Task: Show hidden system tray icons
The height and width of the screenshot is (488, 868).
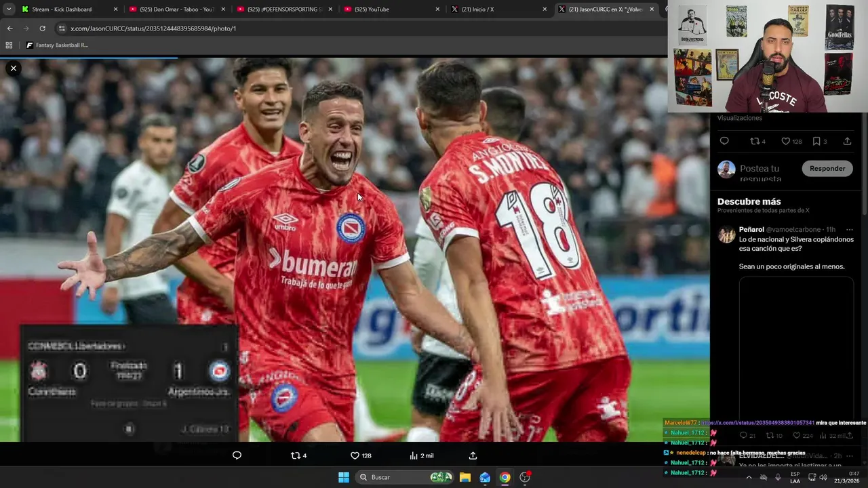Action: (749, 477)
